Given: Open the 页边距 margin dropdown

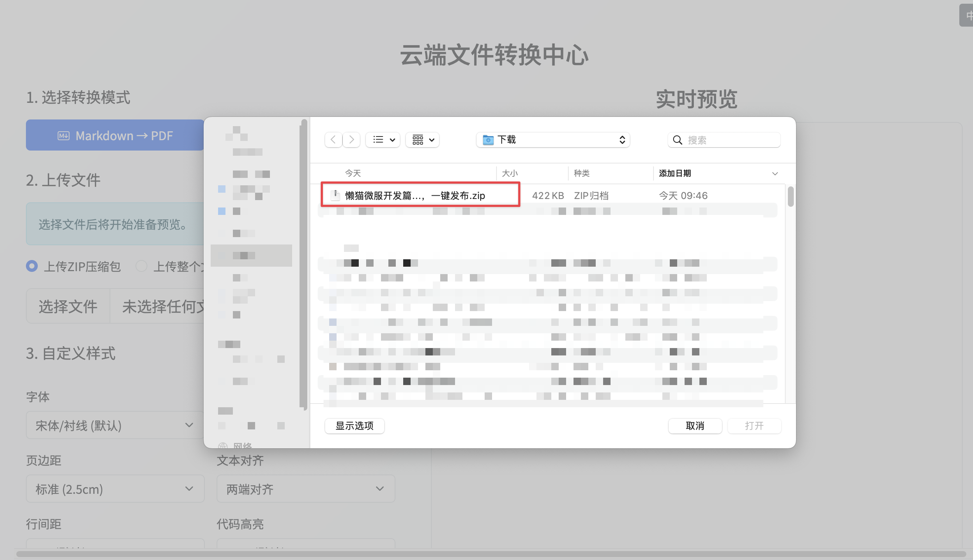Looking at the screenshot, I should tap(115, 489).
